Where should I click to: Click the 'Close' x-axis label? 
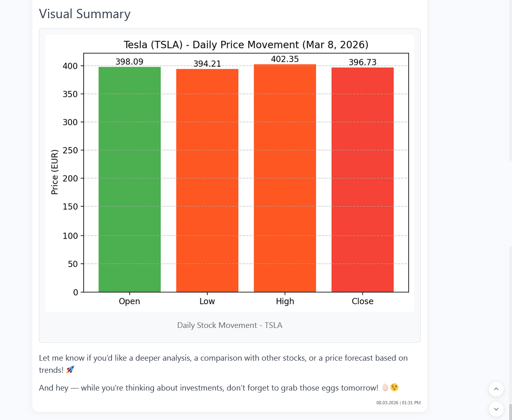click(x=362, y=301)
